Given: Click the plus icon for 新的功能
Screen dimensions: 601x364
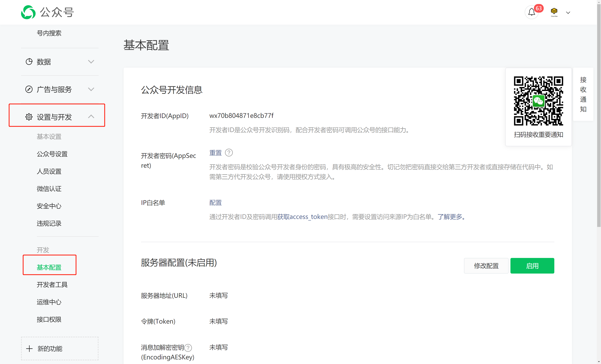Looking at the screenshot, I should coord(29,348).
